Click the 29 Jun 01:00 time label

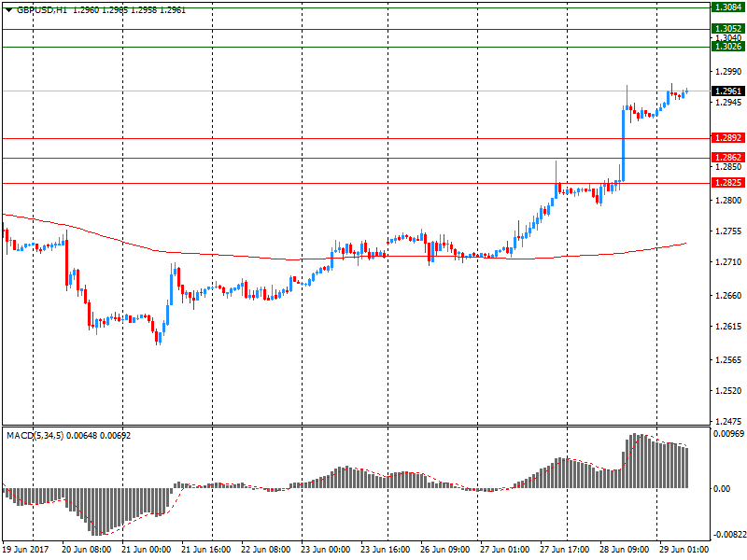684,549
